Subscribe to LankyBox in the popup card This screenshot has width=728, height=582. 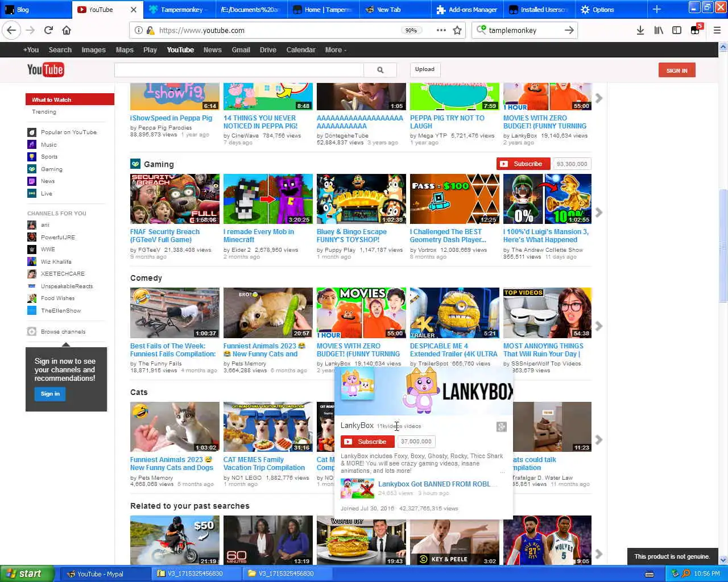[x=367, y=442]
